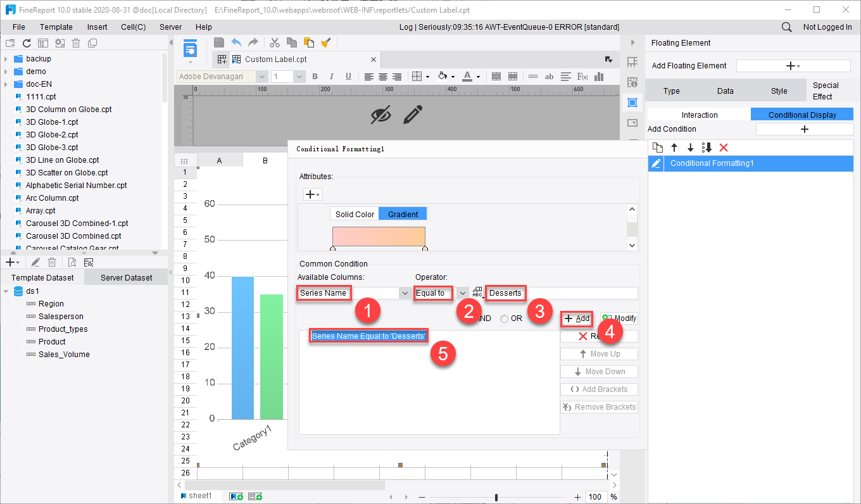
Task: Move condition up in Conditional Display list
Action: (674, 148)
